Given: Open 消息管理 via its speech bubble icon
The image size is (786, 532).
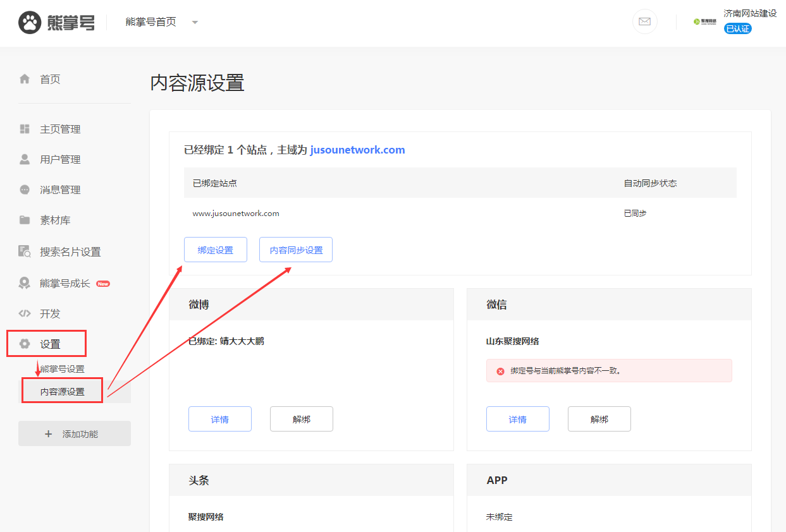Looking at the screenshot, I should tap(25, 190).
